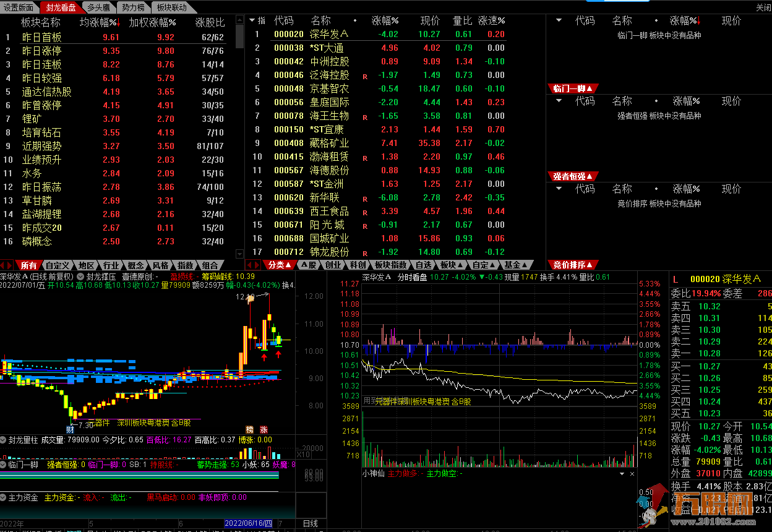Select the A股 stock list tab

(308, 265)
